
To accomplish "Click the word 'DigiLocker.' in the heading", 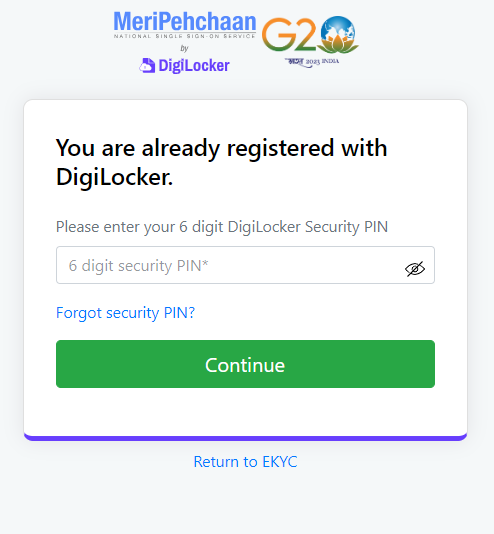I will pos(114,177).
